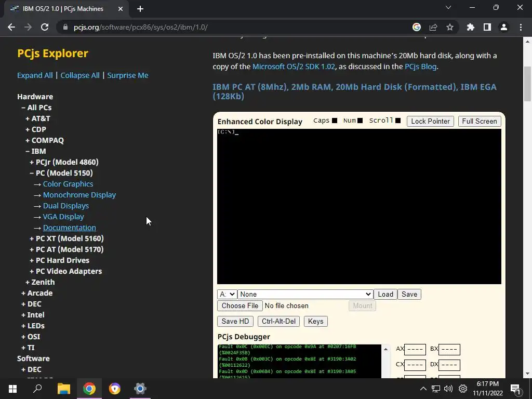Open the diskette list dropdown showing None
The image size is (532, 399).
click(x=305, y=294)
